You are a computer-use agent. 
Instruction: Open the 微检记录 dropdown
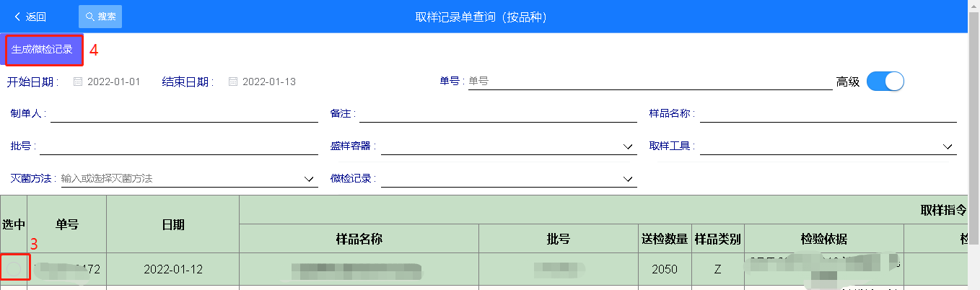627,179
